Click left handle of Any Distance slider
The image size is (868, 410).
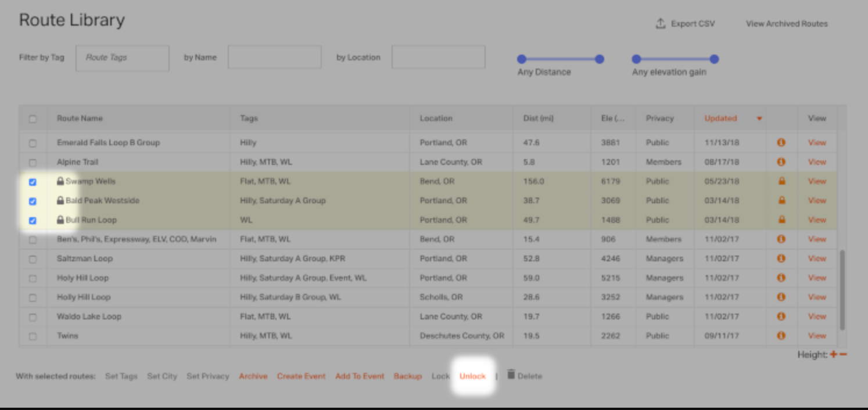point(522,59)
